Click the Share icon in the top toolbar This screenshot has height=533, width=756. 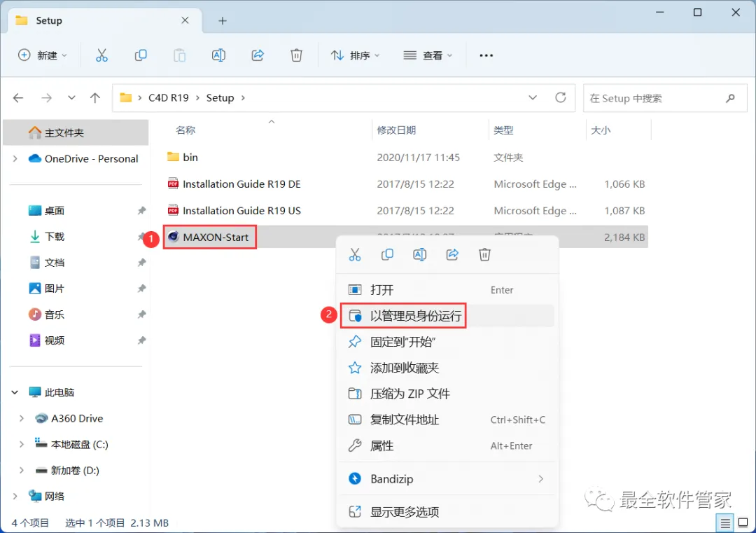[x=258, y=55]
